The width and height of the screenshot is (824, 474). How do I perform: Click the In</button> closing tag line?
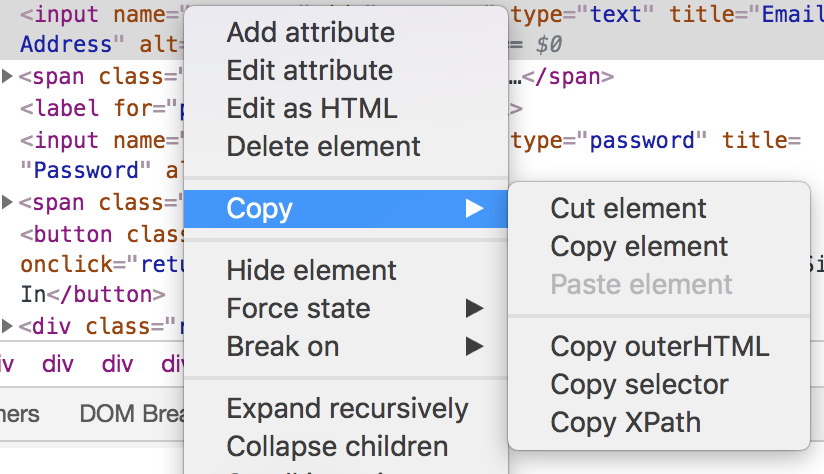tap(93, 295)
